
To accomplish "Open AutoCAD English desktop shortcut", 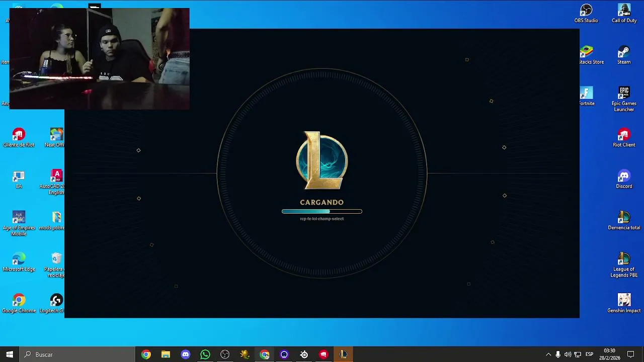I will click(x=52, y=182).
